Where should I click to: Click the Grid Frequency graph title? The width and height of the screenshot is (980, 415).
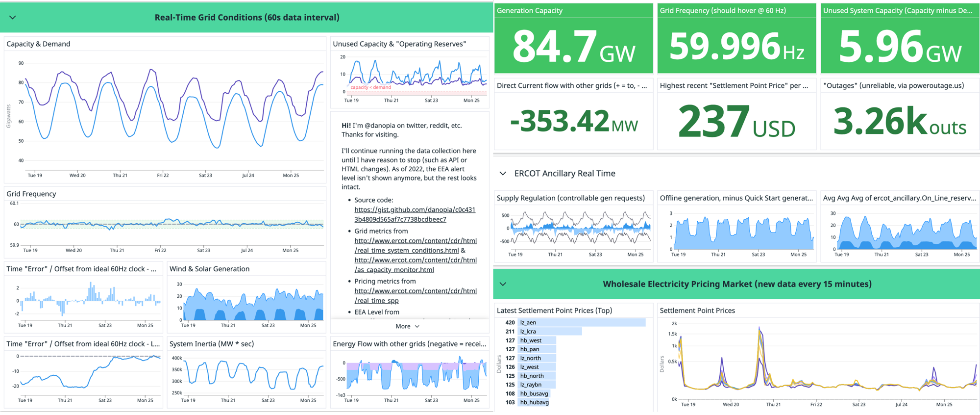[31, 194]
